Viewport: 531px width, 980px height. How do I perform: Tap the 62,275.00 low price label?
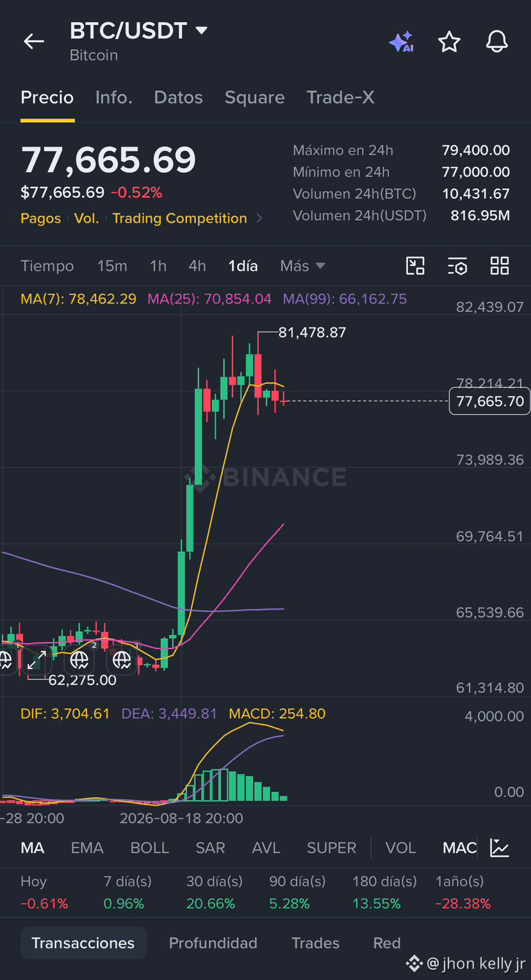tap(83, 680)
